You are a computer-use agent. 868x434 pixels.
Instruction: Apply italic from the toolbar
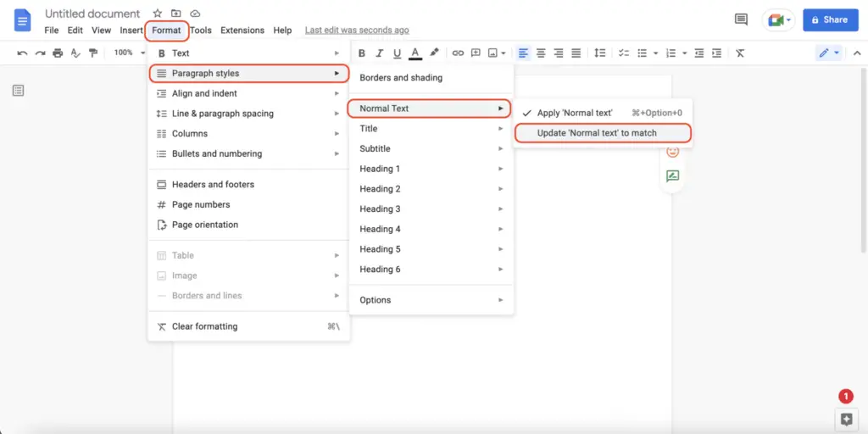pos(379,53)
